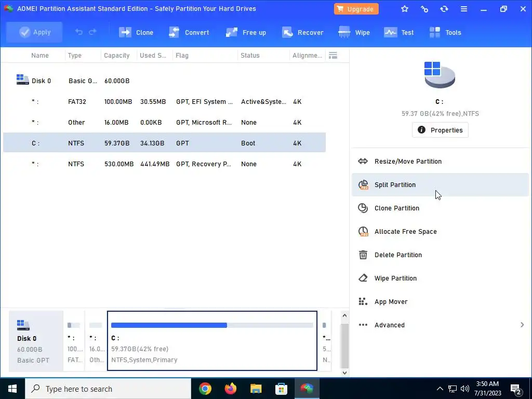The width and height of the screenshot is (532, 399).
Task: Select the FAT 100MB block in disk map
Action: tap(74, 341)
